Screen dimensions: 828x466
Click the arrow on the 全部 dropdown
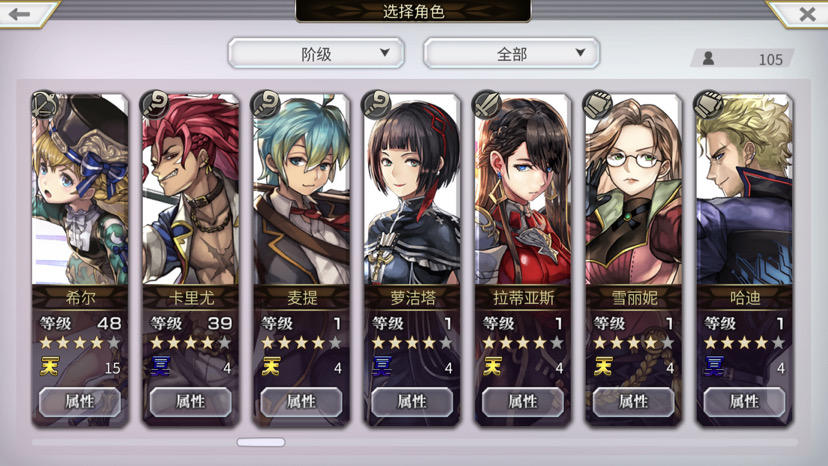[x=580, y=53]
